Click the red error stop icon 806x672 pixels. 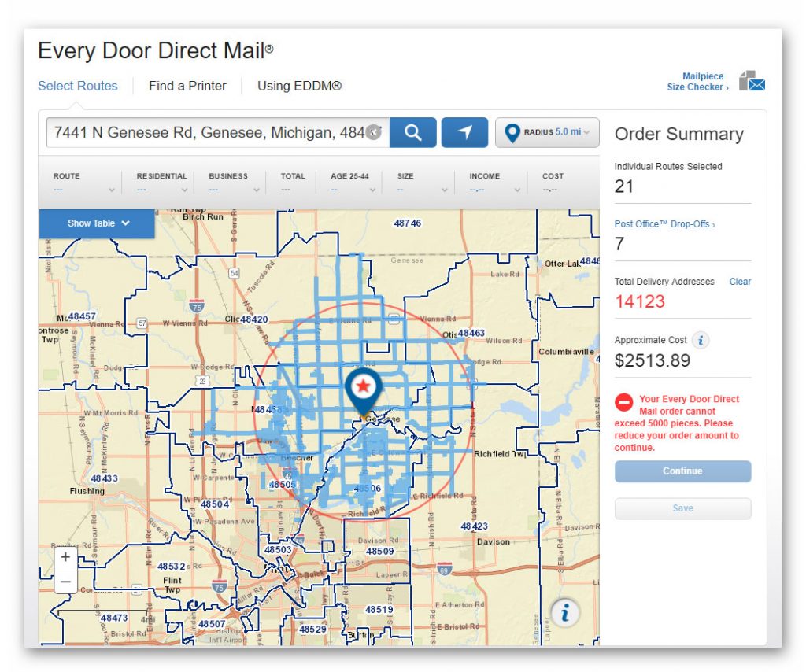click(624, 402)
